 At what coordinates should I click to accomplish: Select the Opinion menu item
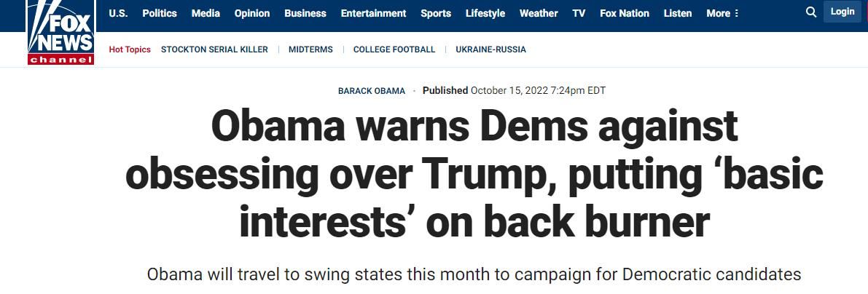point(252,13)
